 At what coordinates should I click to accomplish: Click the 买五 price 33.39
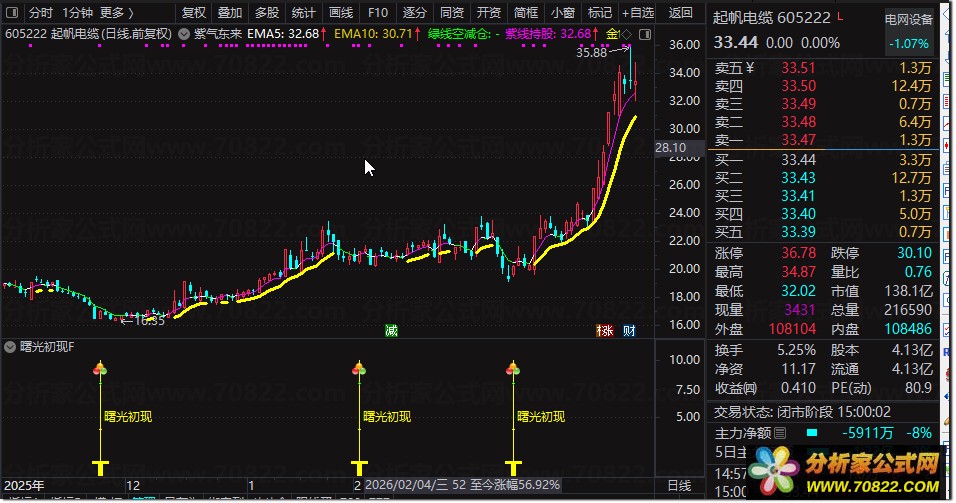click(x=798, y=232)
